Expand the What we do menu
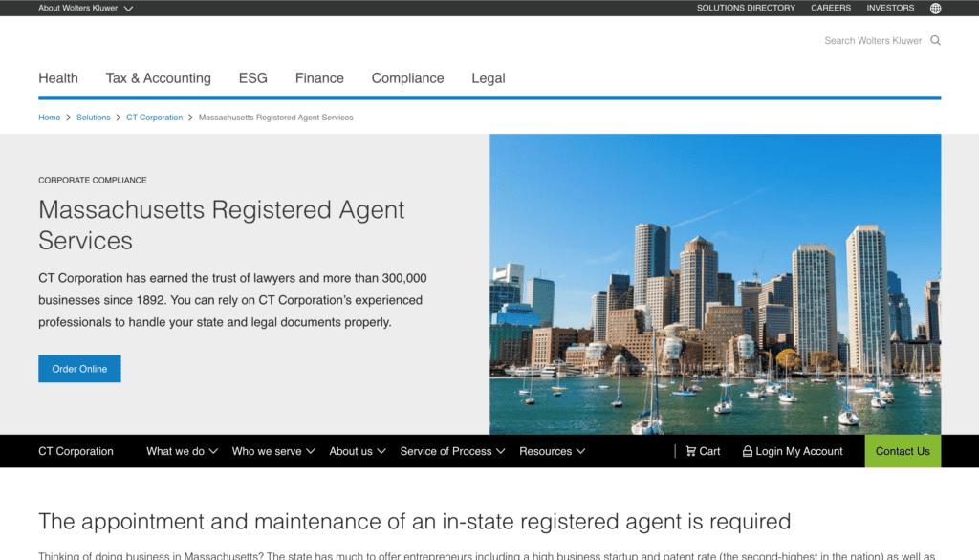Image resolution: width=979 pixels, height=560 pixels. click(182, 451)
